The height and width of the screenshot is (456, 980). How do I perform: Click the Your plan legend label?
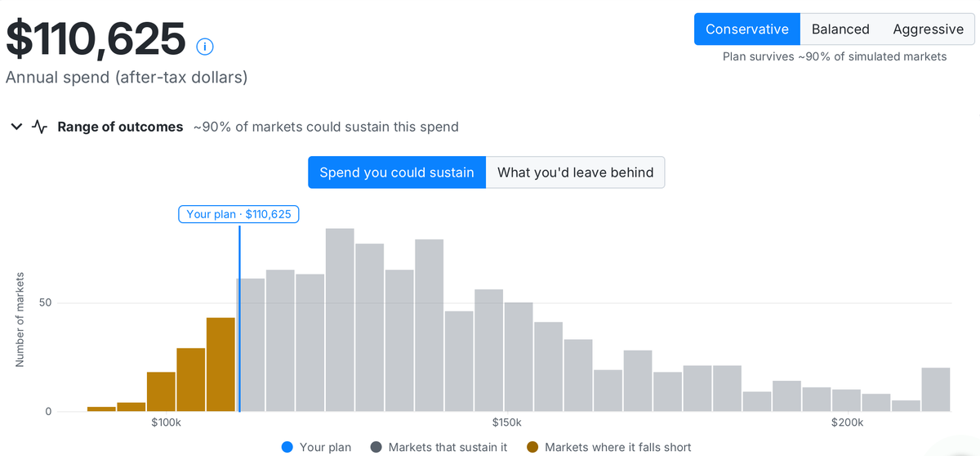pyautogui.click(x=325, y=447)
